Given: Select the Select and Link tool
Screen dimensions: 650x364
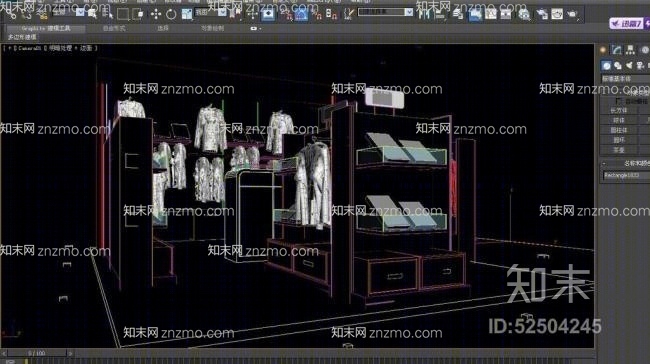Looking at the screenshot, I should tap(11, 15).
